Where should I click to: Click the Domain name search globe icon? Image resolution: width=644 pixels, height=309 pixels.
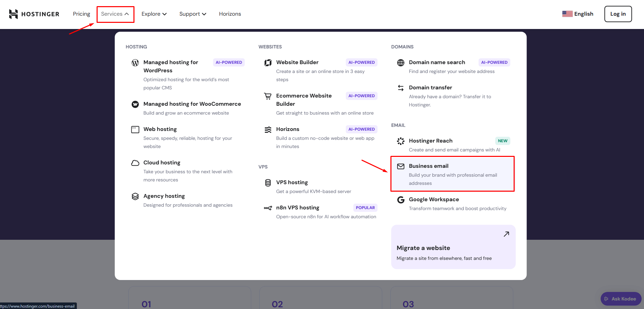point(401,63)
